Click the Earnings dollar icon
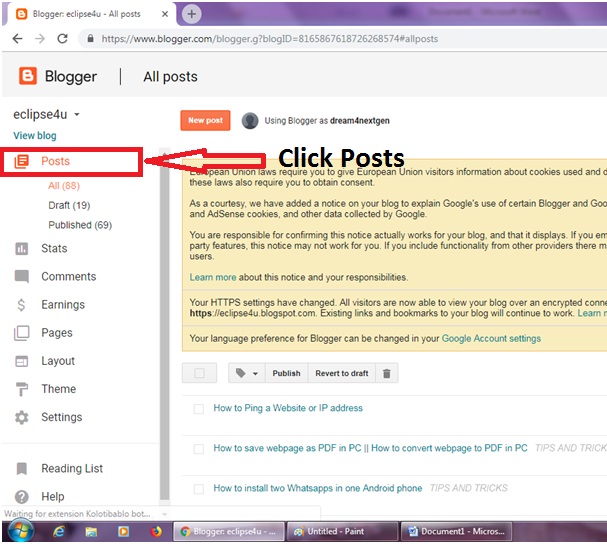Screen dimensions: 607x544 pyautogui.click(x=21, y=305)
